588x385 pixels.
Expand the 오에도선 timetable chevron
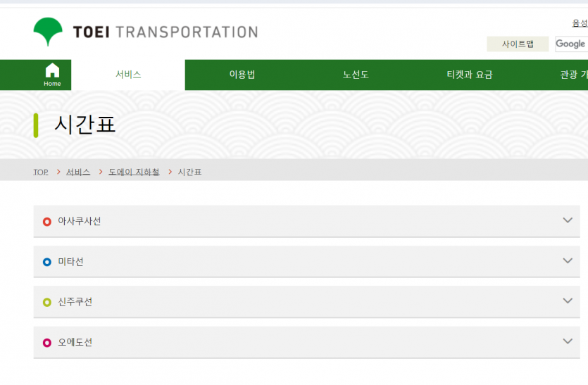click(568, 341)
